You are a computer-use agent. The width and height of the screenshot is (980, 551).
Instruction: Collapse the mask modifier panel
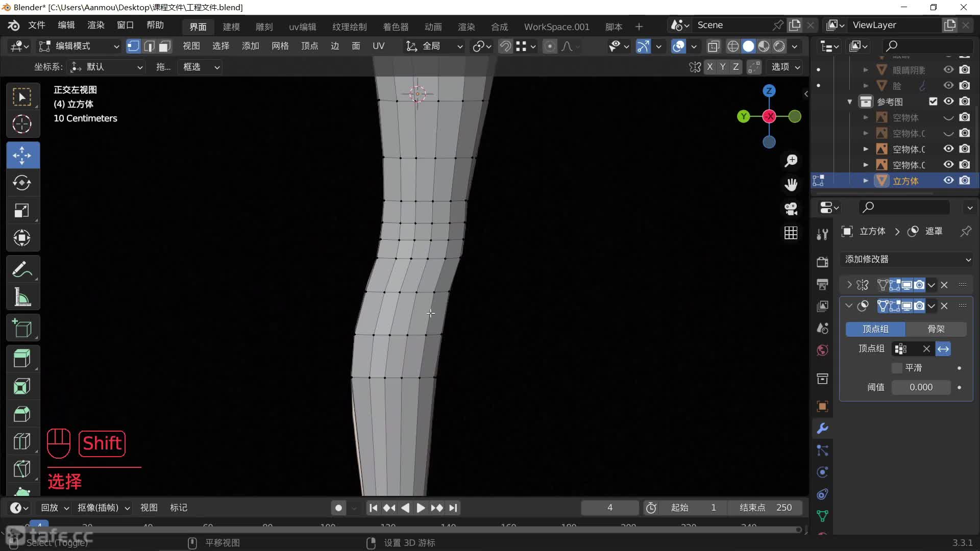click(x=849, y=306)
